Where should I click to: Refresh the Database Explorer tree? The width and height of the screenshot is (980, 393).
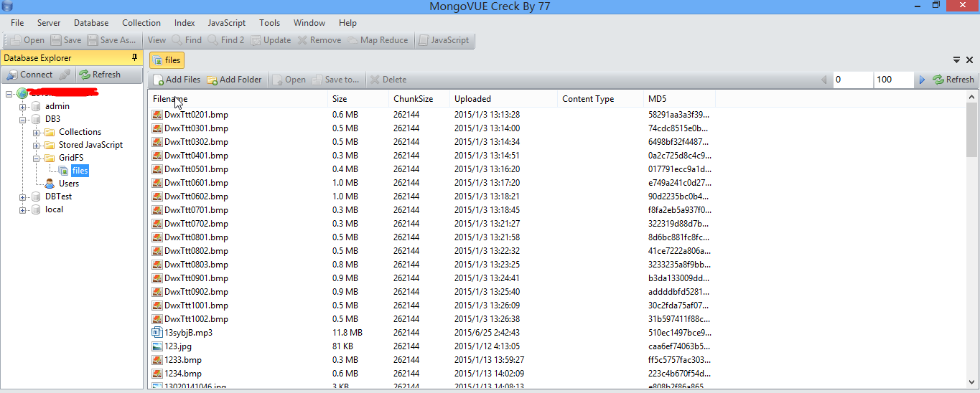coord(100,75)
